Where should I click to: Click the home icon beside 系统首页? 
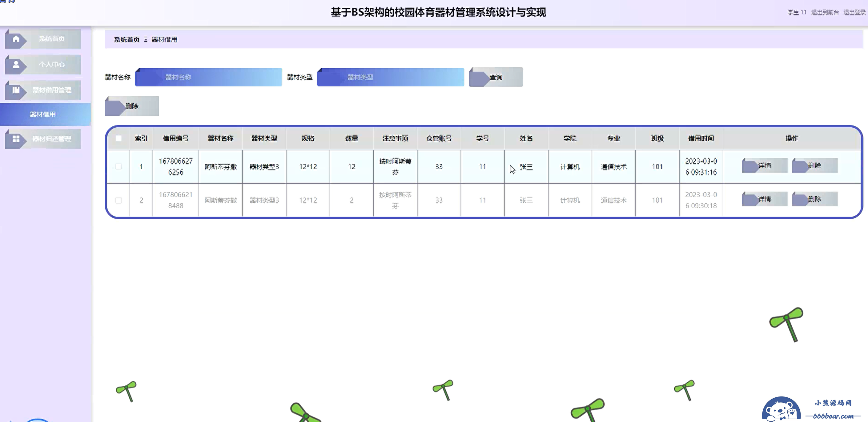(16, 39)
